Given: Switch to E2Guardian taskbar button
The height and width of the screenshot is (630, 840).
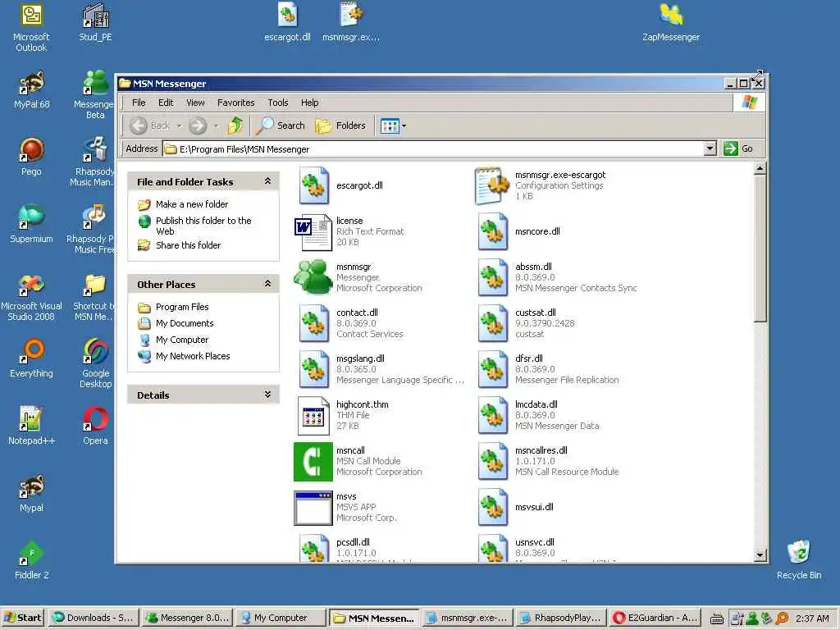Looking at the screenshot, I should click(x=655, y=618).
